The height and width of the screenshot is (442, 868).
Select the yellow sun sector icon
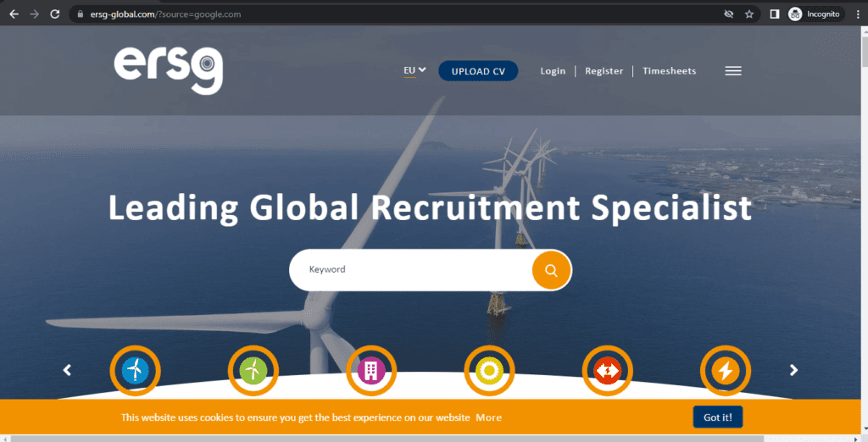coord(489,370)
